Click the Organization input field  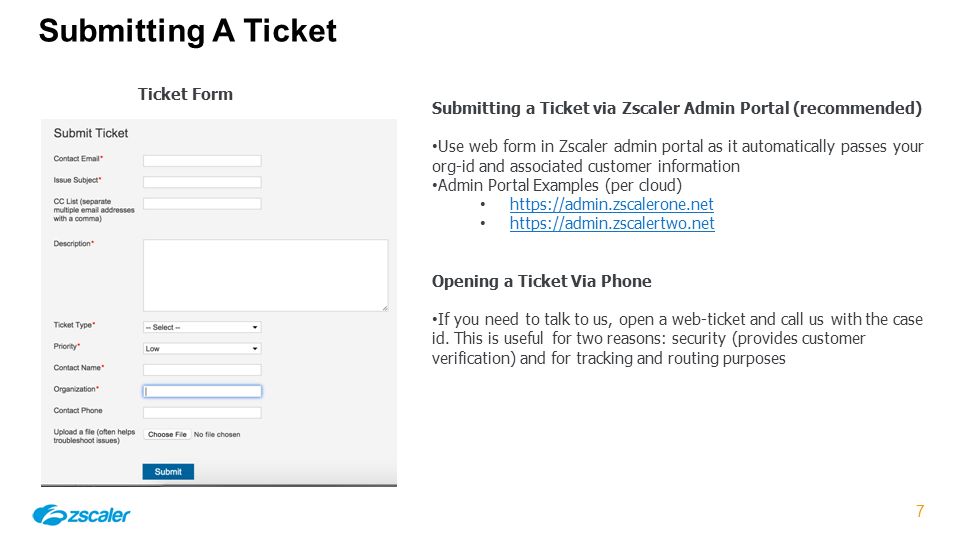[202, 391]
